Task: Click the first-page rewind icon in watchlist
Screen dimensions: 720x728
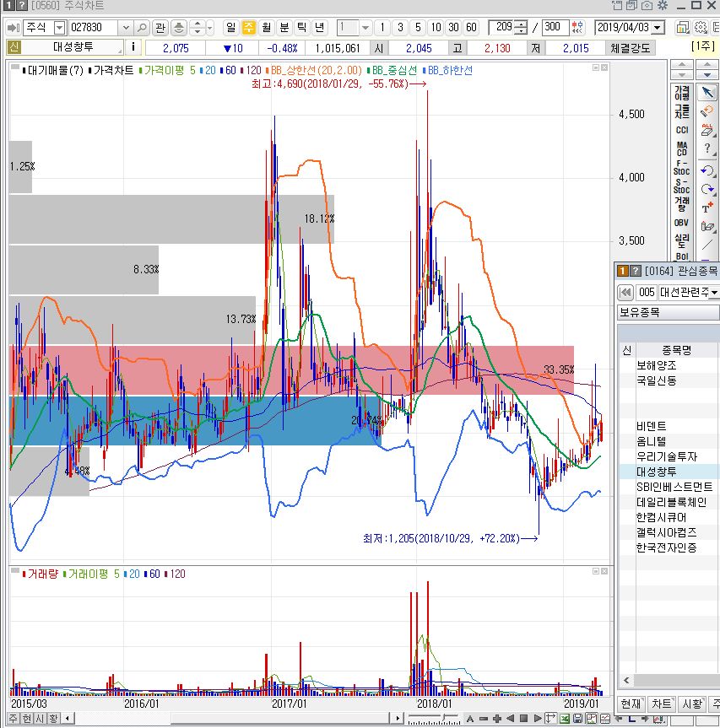Action: click(625, 292)
